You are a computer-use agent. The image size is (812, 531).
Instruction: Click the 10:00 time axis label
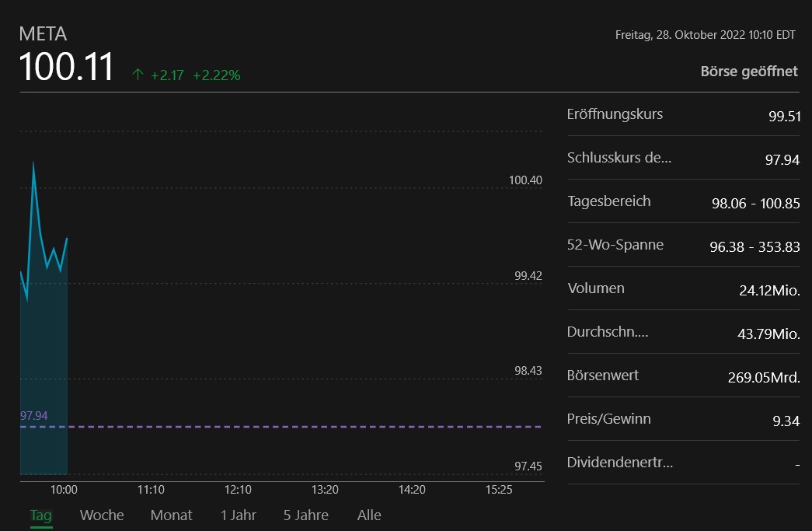[64, 490]
